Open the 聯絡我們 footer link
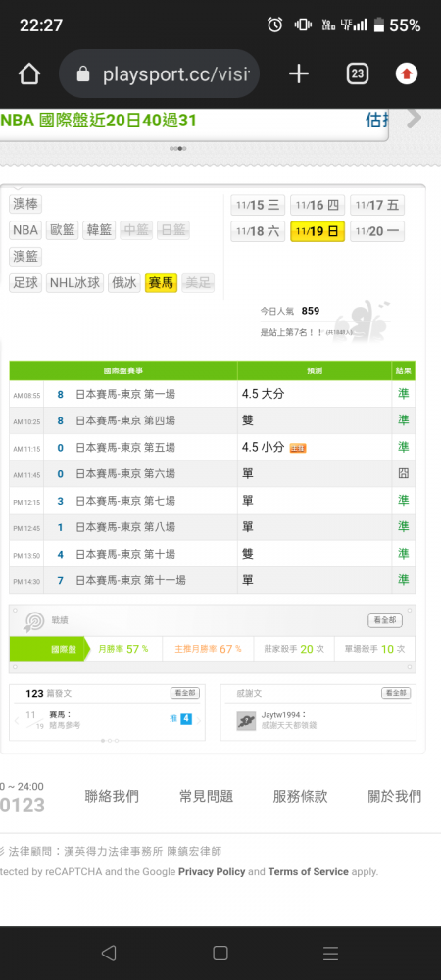The width and height of the screenshot is (441, 980). pos(112,796)
